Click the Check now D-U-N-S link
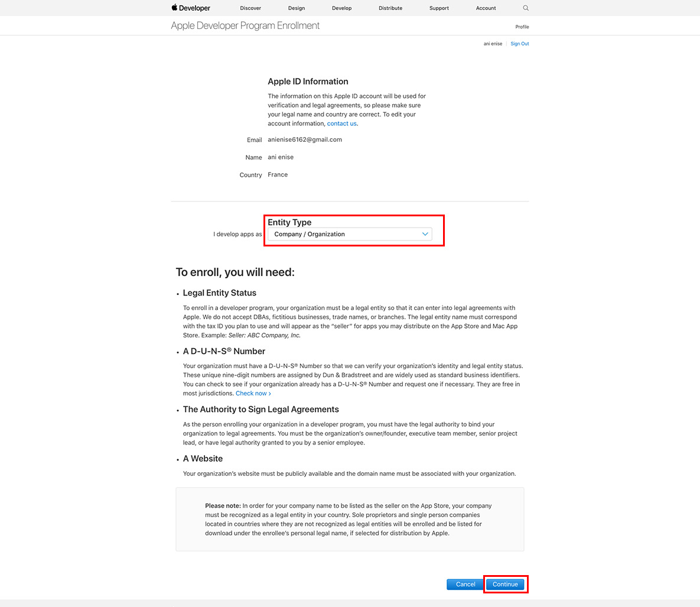This screenshot has height=607, width=700. tap(253, 394)
